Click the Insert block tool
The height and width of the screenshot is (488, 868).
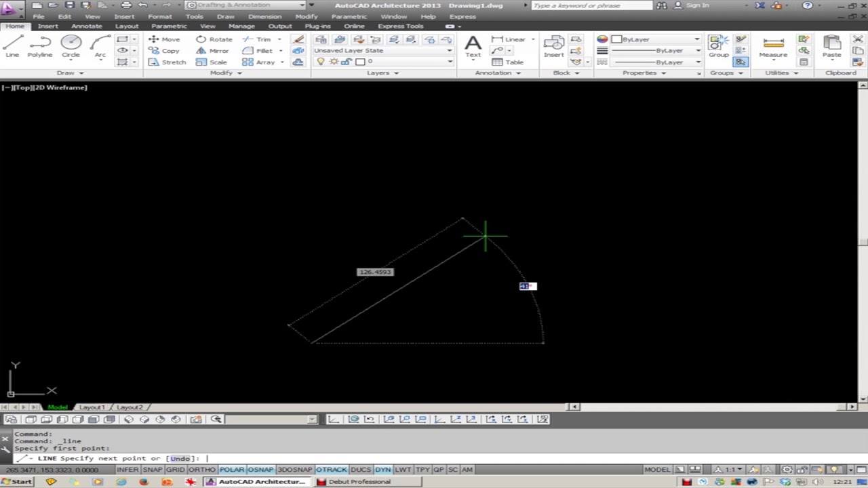pos(553,46)
